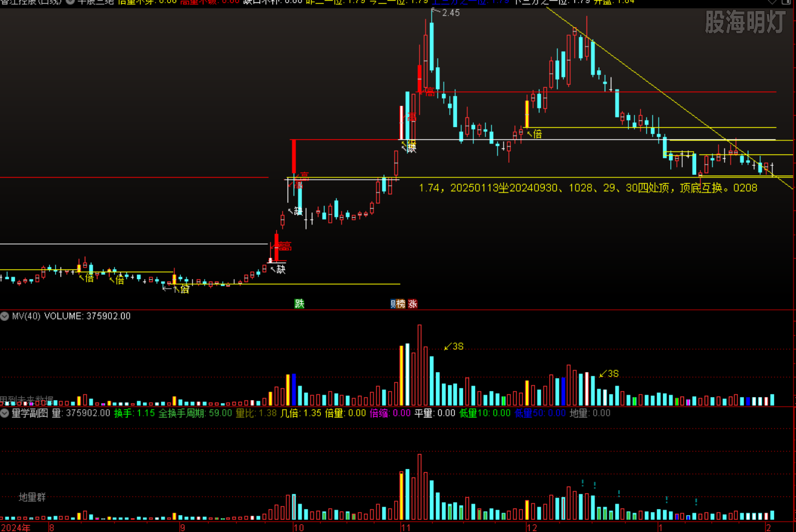
Task: Select month 9 on the time axis
Action: coord(182,527)
